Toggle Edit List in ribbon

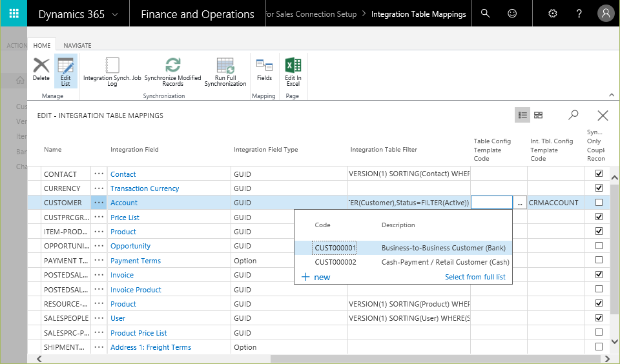point(66,71)
